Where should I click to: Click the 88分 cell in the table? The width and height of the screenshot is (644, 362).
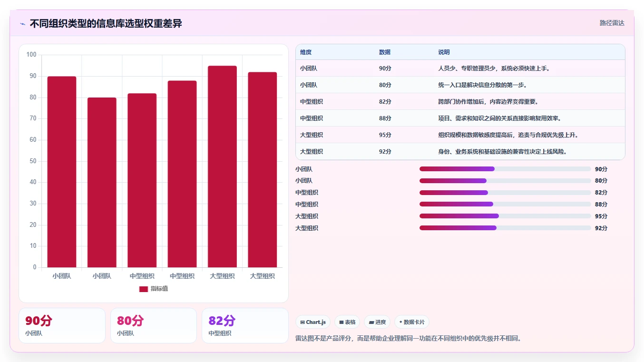[x=385, y=118]
